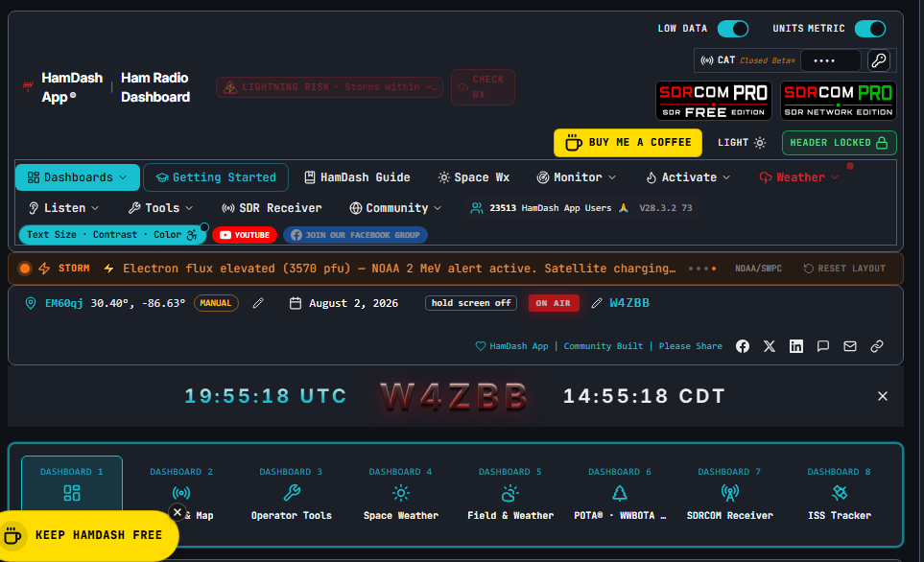The width and height of the screenshot is (924, 562).
Task: Click the Storm alert lightning icon
Action: point(44,269)
